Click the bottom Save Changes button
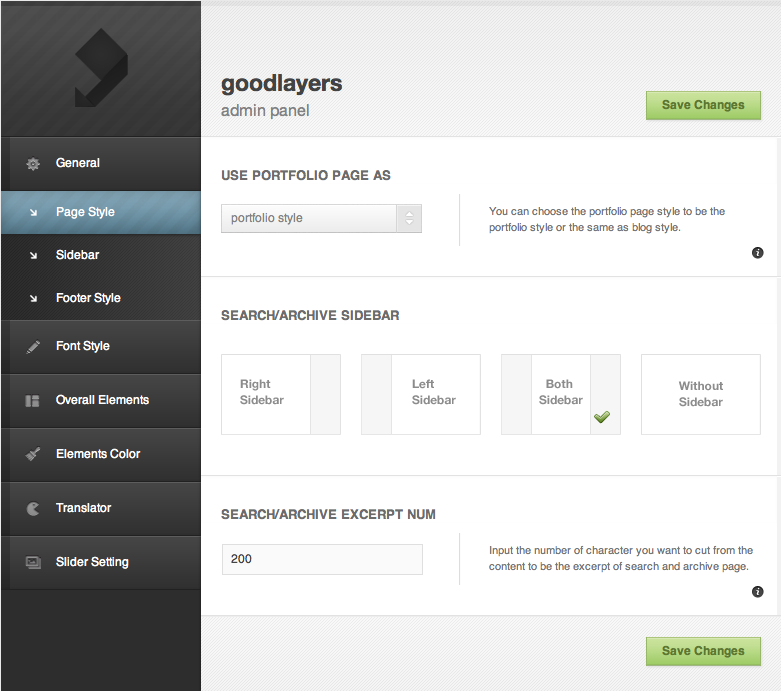This screenshot has width=781, height=691. pyautogui.click(x=703, y=651)
